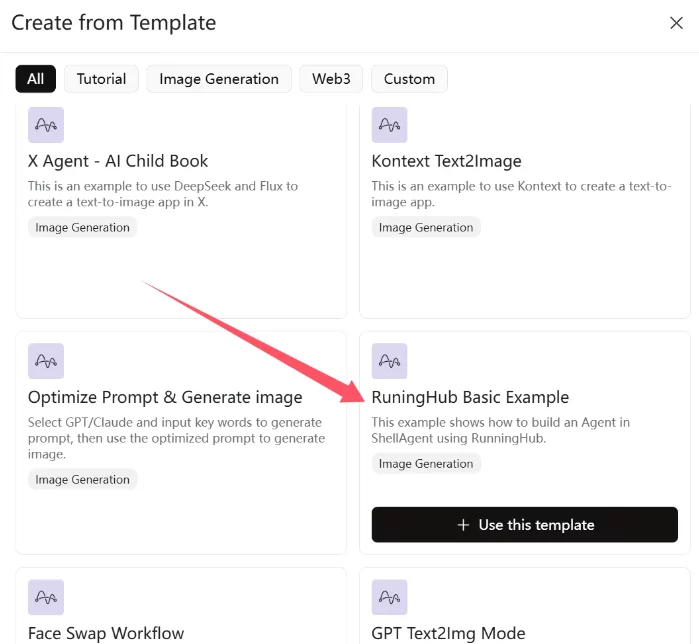
Task: Click the ShellAgent using RunningHub description
Action: [x=500, y=430]
